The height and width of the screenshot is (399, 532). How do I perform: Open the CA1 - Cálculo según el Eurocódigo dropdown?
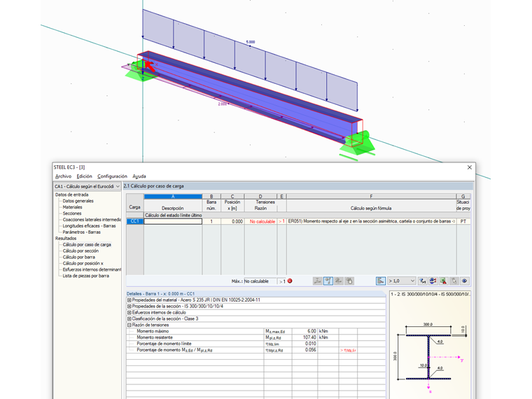[87, 186]
